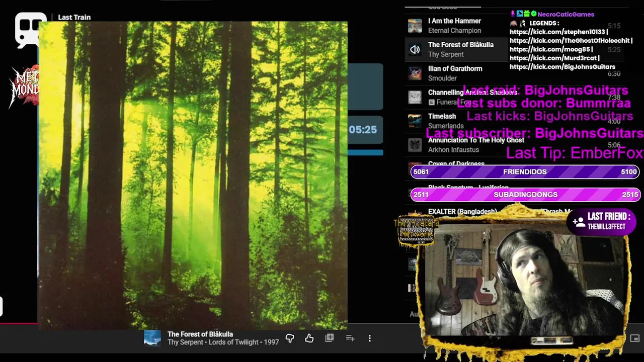This screenshot has width=644, height=362.
Task: Play Ilian of Garathorm from queue
Action: coord(455,68)
